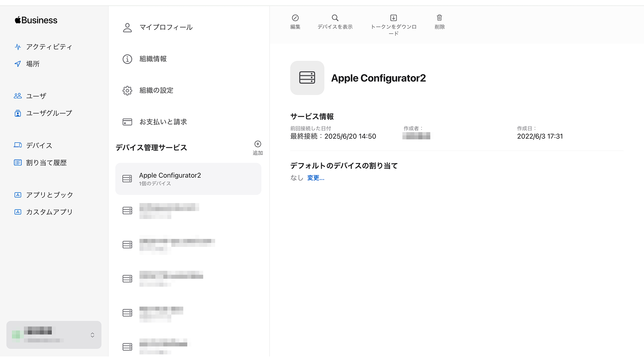Viewport: 644px width, 362px height.
Task: Click the デバイス管理サービス heading
Action: [x=151, y=148]
